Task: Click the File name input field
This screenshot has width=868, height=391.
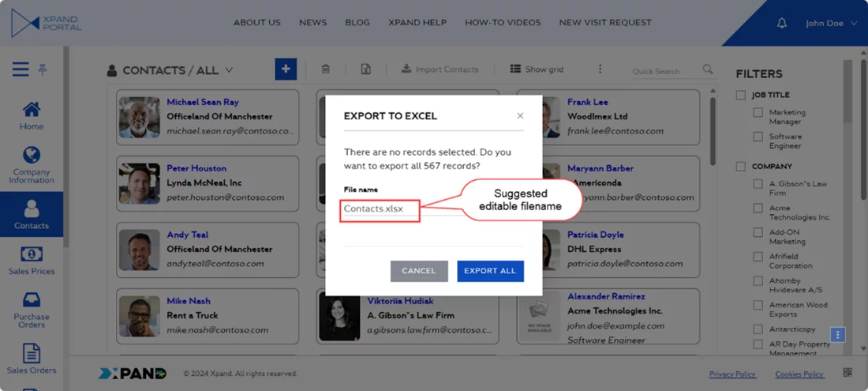Action: point(380,209)
